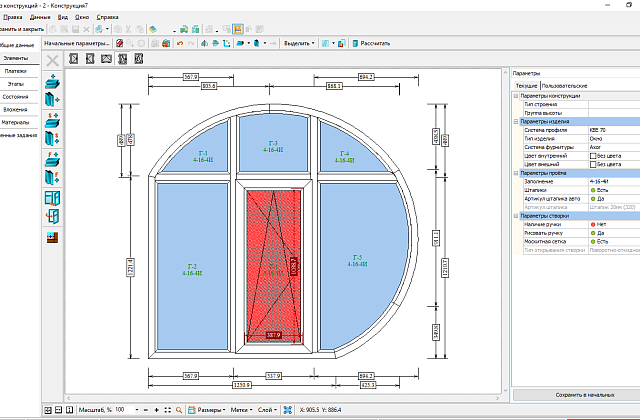Click the add horizontal impost tool
The image size is (640, 420).
pyautogui.click(x=52, y=82)
